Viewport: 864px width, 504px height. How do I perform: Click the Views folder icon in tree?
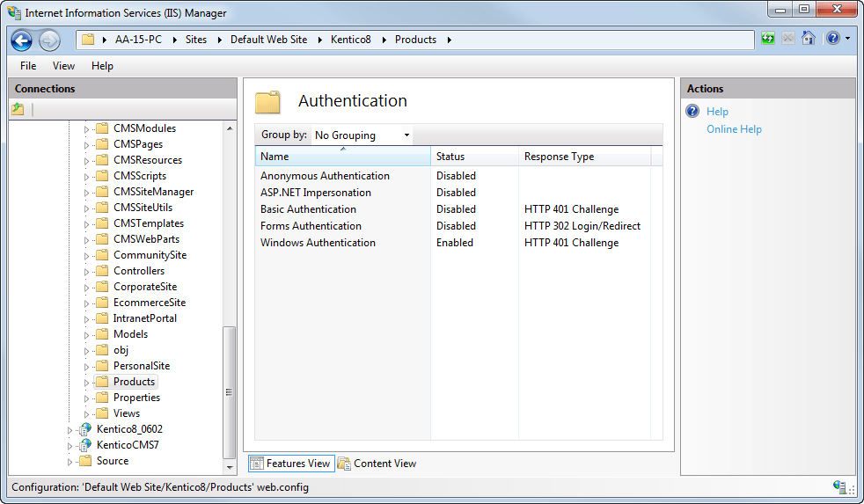coord(102,413)
